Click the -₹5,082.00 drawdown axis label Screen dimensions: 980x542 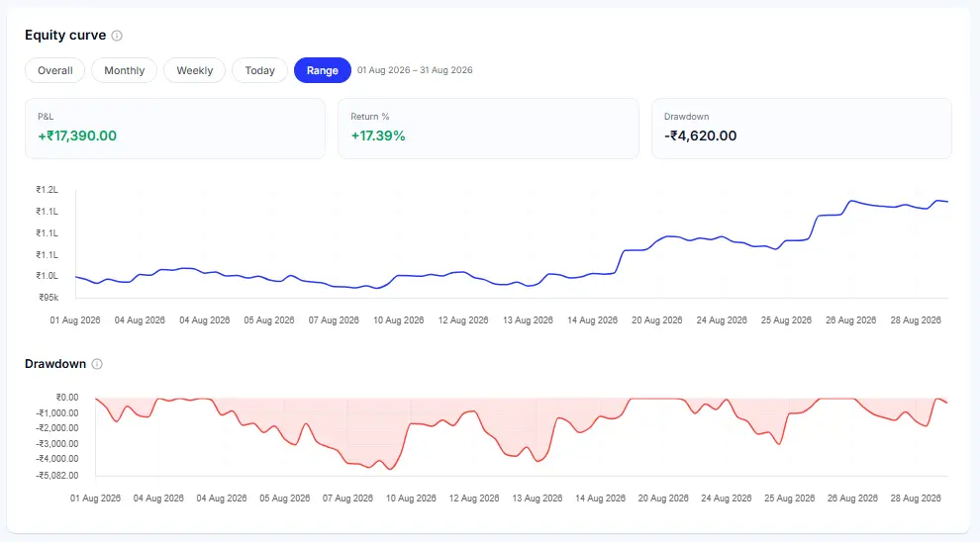[x=58, y=476]
